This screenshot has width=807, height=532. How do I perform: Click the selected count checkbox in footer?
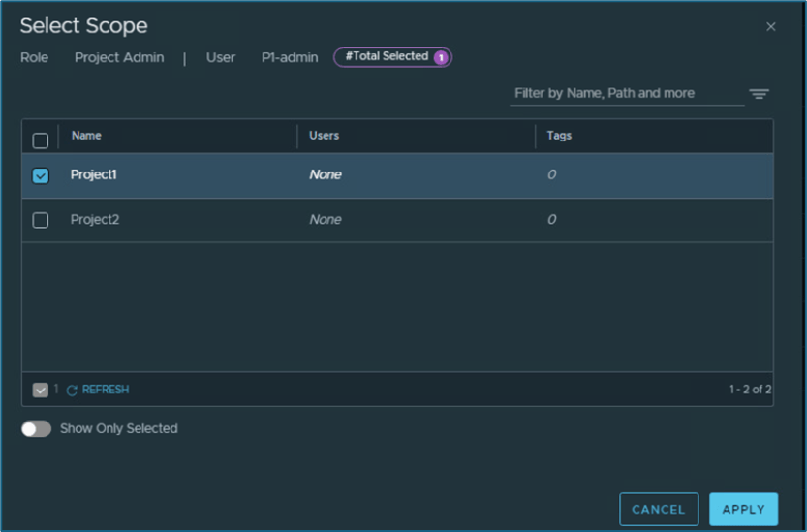click(41, 390)
